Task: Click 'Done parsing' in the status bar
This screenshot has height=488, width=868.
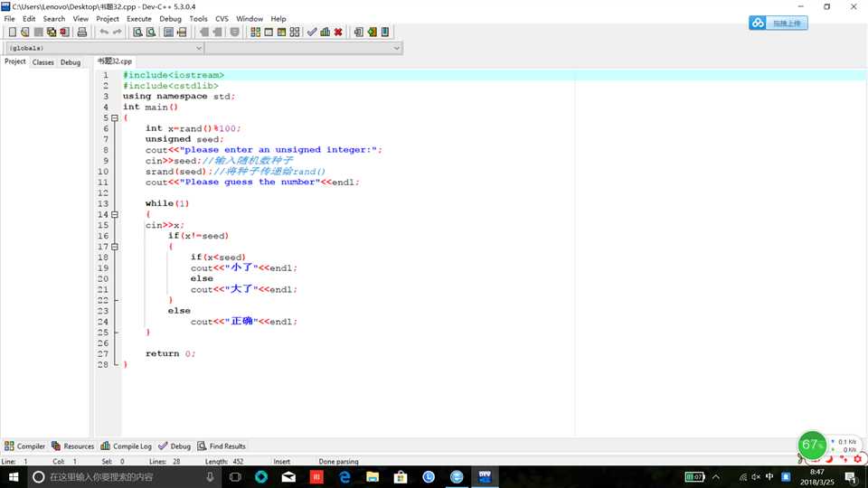Action: (x=338, y=462)
